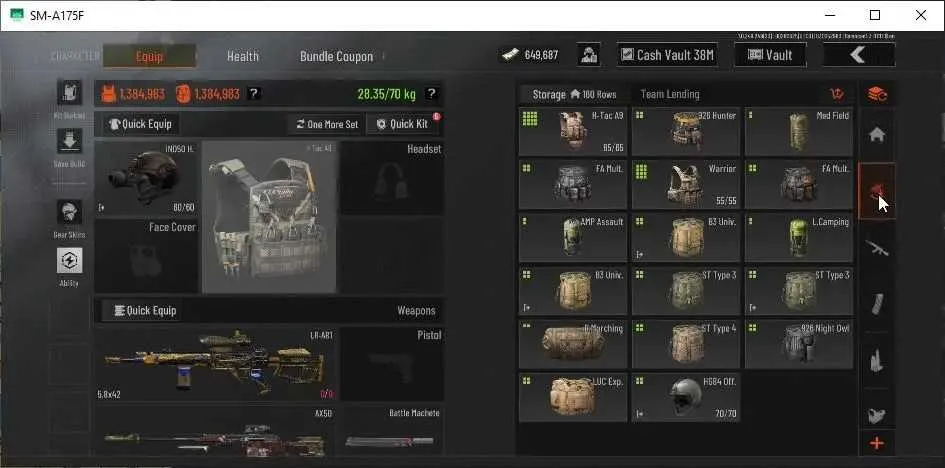Click the weight help question mark

click(431, 93)
